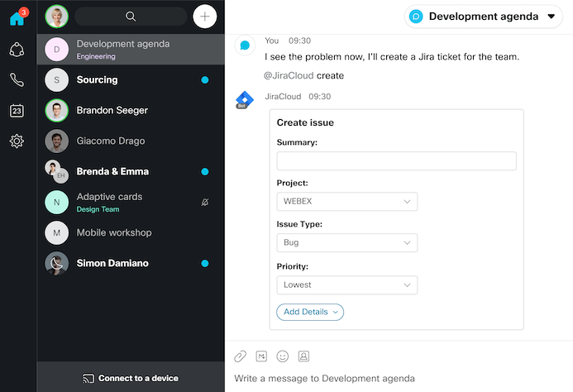
Task: Click the unread dot next to Simon Damiano
Action: [x=205, y=263]
